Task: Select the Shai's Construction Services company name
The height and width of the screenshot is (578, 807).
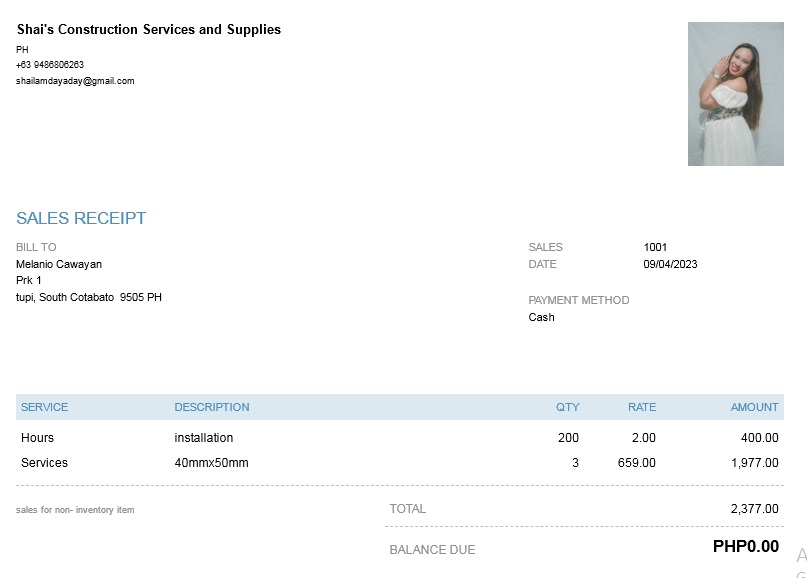Action: [149, 30]
